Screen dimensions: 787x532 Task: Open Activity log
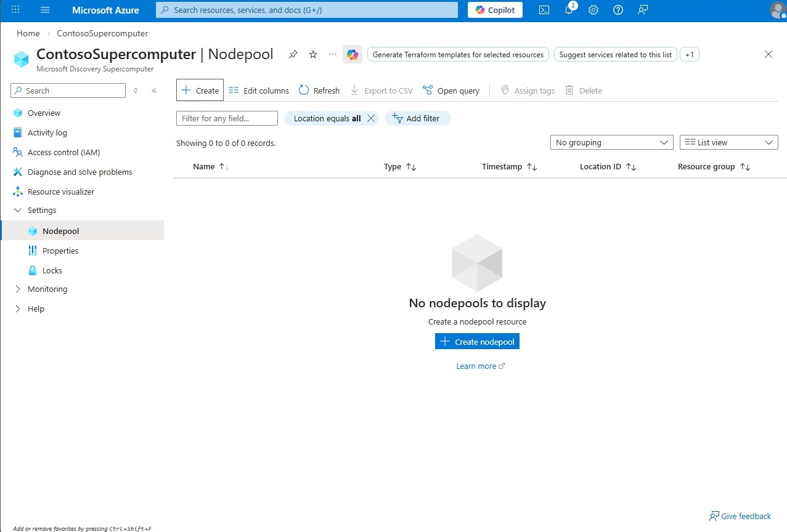(x=47, y=132)
